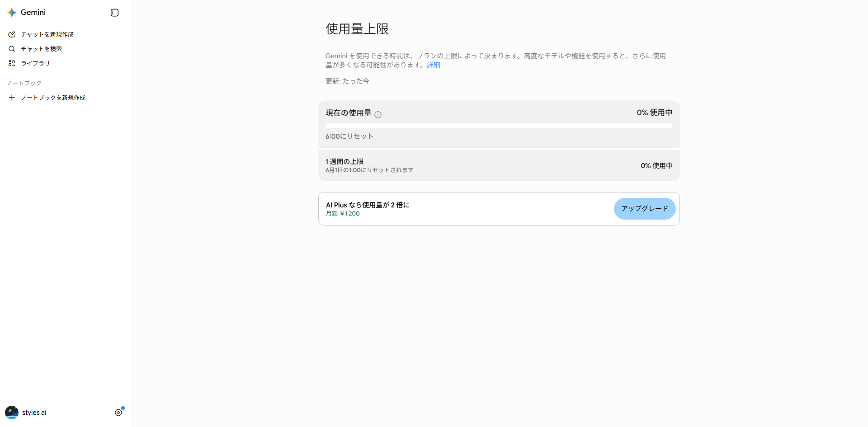The image size is (868, 427).
Task: Click the library grid icon
Action: (12, 63)
